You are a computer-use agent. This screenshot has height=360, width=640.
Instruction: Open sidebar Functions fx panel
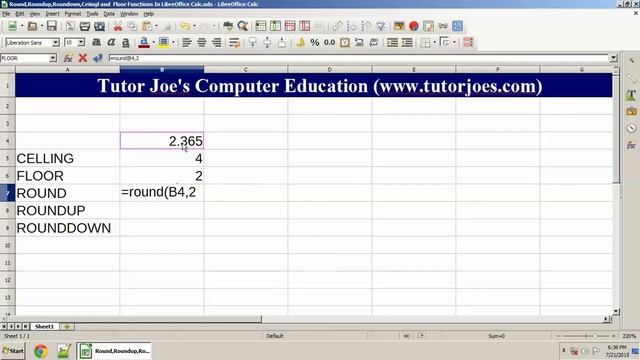point(631,145)
